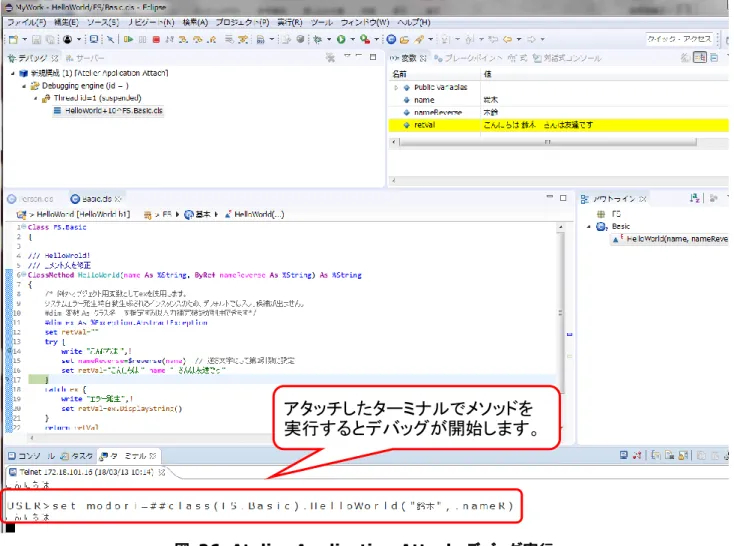The image size is (734, 546).
Task: Toggle Use Step Filters icon
Action: pyautogui.click(x=243, y=40)
